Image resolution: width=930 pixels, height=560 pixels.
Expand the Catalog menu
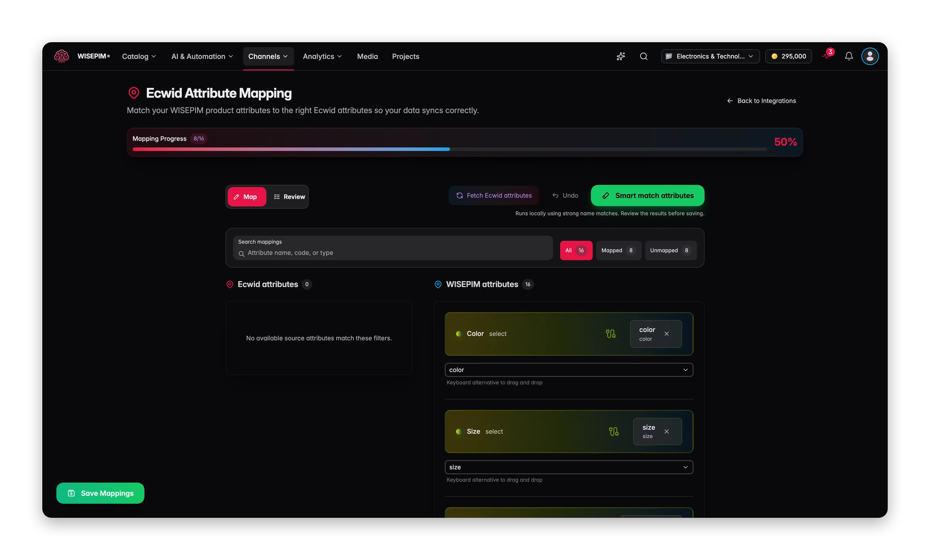point(139,57)
